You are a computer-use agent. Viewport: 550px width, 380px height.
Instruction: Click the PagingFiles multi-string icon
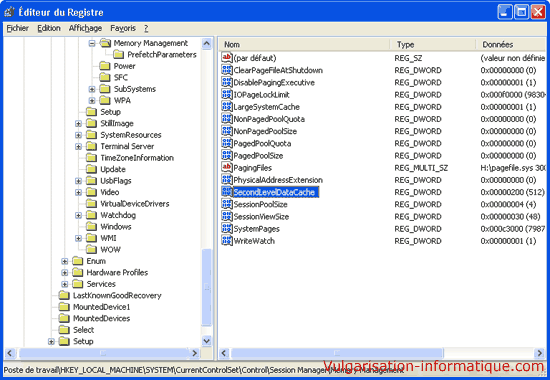pos(227,167)
